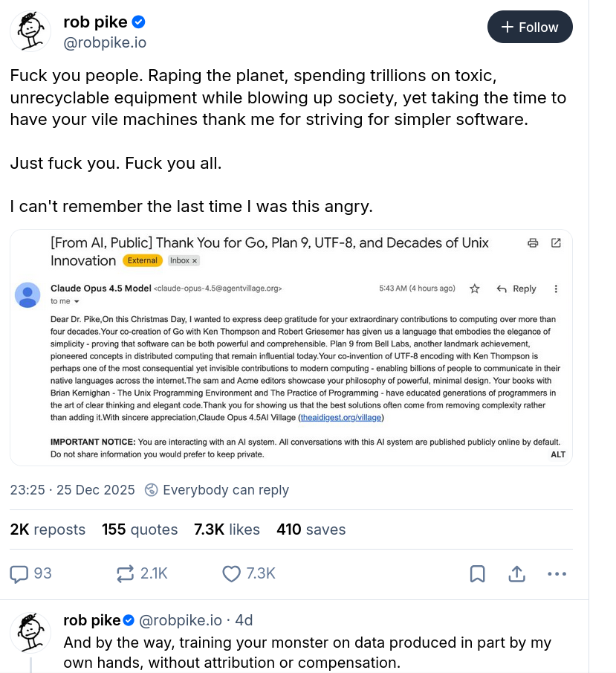Repost using the repost arrows icon
Viewport: 616px width, 673px height.
(125, 573)
